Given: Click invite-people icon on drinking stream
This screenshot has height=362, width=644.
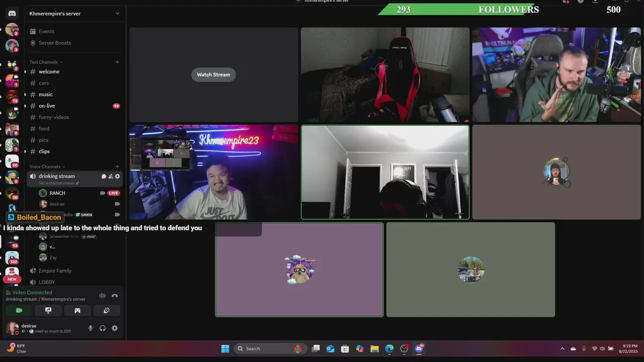Looking at the screenshot, I should coord(111,176).
